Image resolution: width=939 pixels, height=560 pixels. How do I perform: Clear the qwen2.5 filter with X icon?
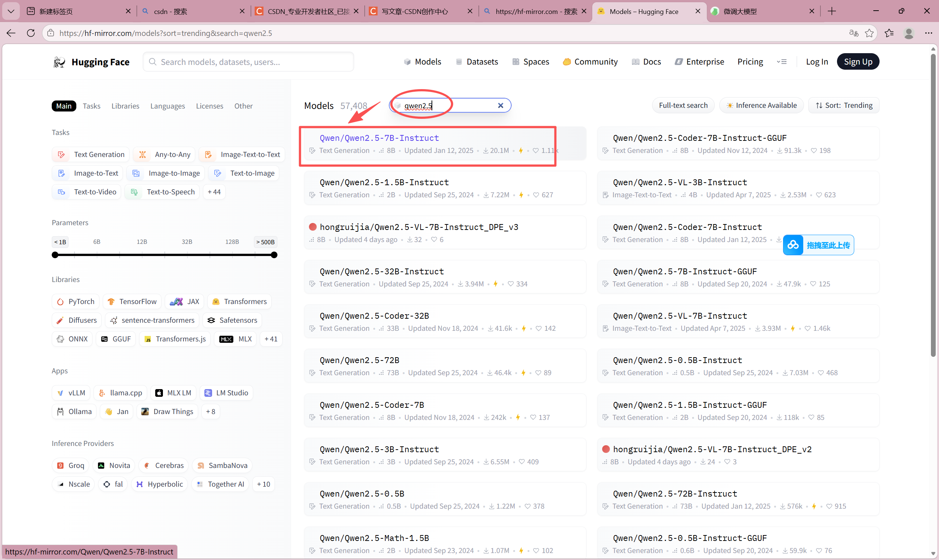click(x=500, y=105)
